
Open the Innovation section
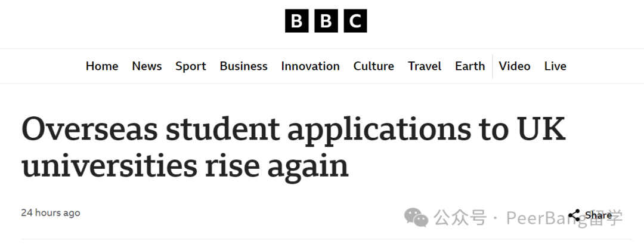pos(310,66)
